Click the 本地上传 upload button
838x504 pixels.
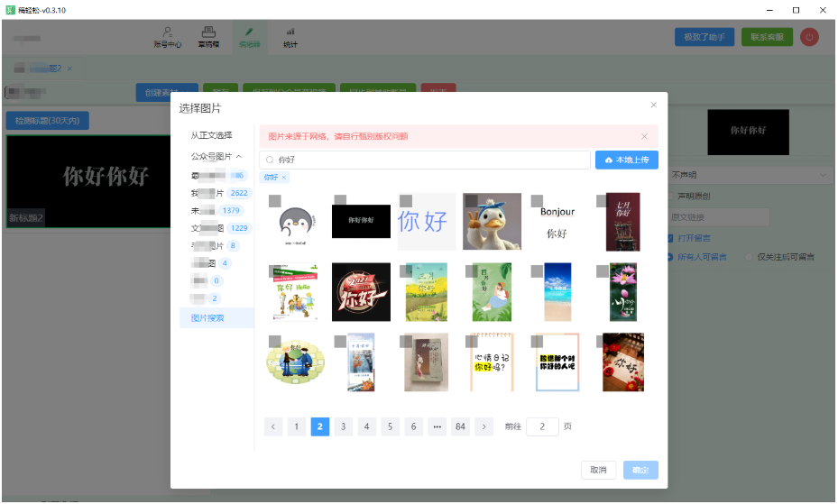click(x=626, y=160)
